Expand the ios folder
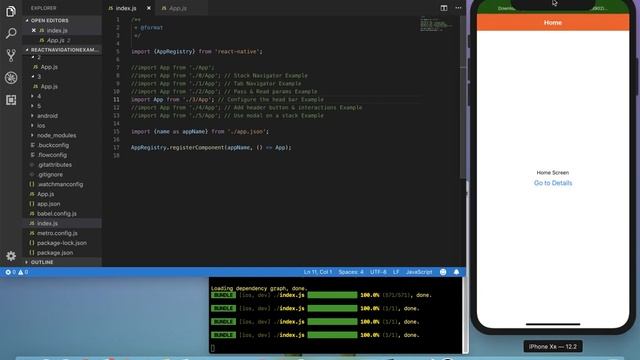Screen dimensions: 640x360 pos(32,126)
